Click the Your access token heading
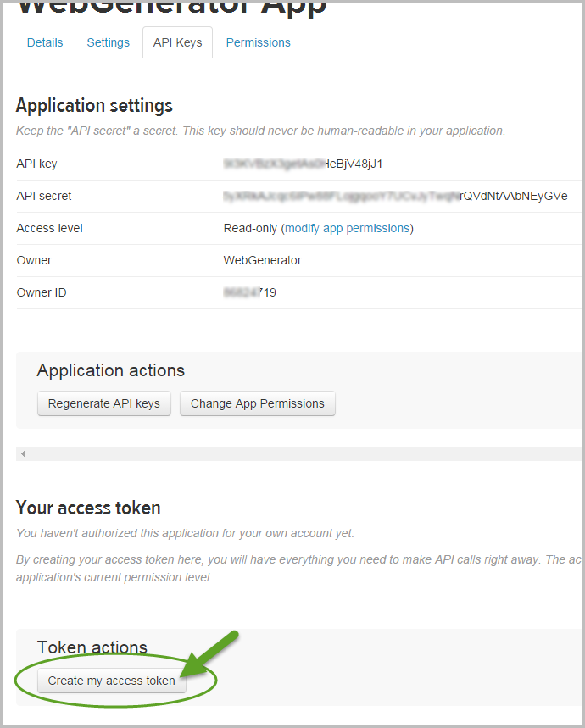 pyautogui.click(x=87, y=508)
